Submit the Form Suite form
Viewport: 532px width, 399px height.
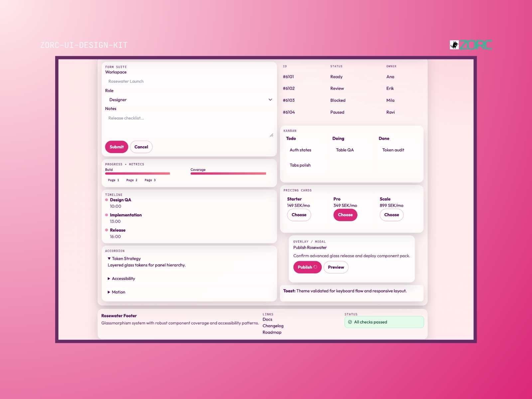[117, 147]
